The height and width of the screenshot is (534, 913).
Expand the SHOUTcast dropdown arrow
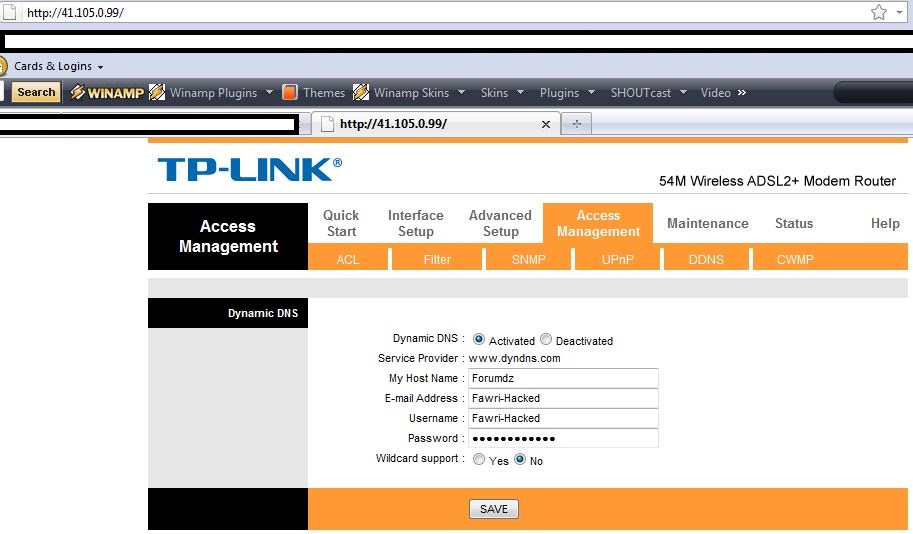click(x=684, y=92)
